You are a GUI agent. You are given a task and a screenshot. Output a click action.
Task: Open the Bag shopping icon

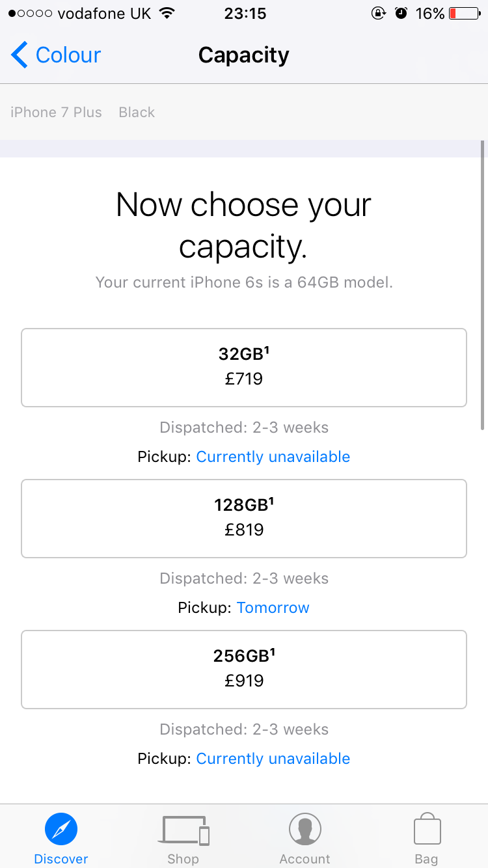coord(427,828)
